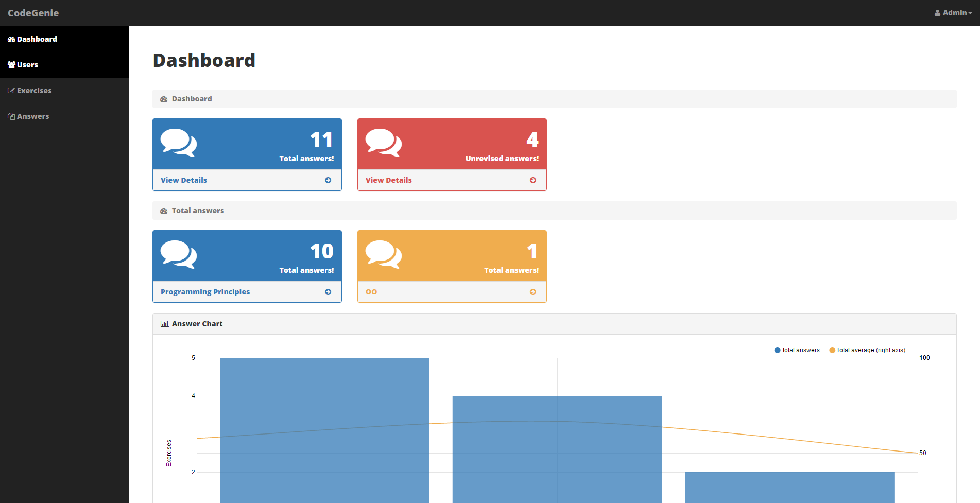This screenshot has height=503, width=980.
Task: Click the Answers copy icon in sidebar
Action: 11,116
